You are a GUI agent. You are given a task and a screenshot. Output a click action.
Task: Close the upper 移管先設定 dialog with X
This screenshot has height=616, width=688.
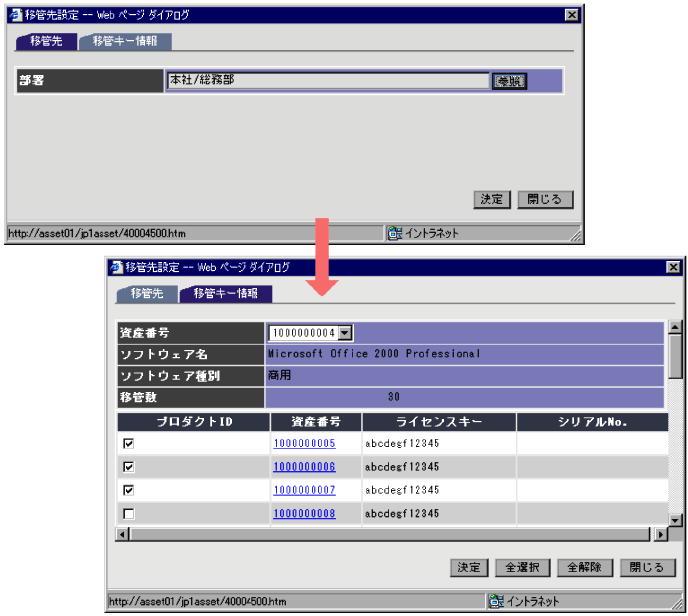[x=571, y=15]
